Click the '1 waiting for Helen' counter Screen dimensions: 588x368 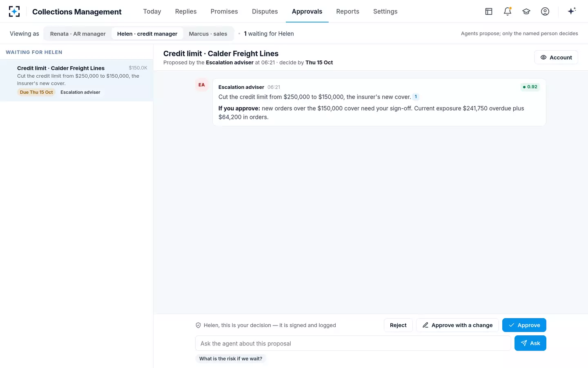pos(269,34)
